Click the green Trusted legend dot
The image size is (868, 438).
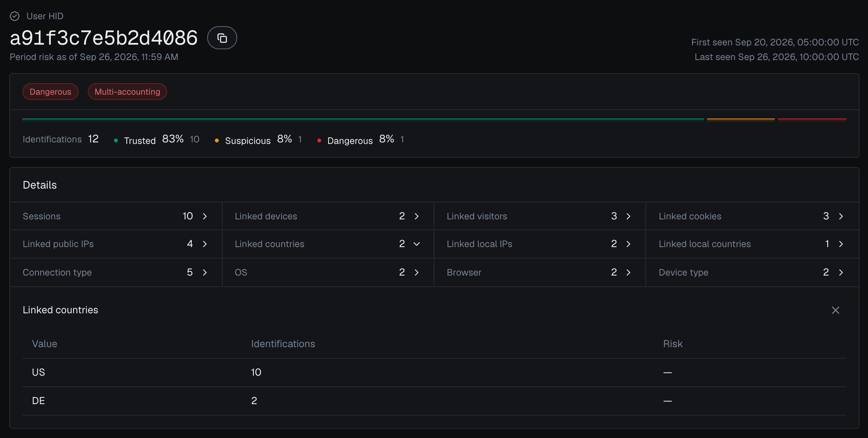click(116, 141)
